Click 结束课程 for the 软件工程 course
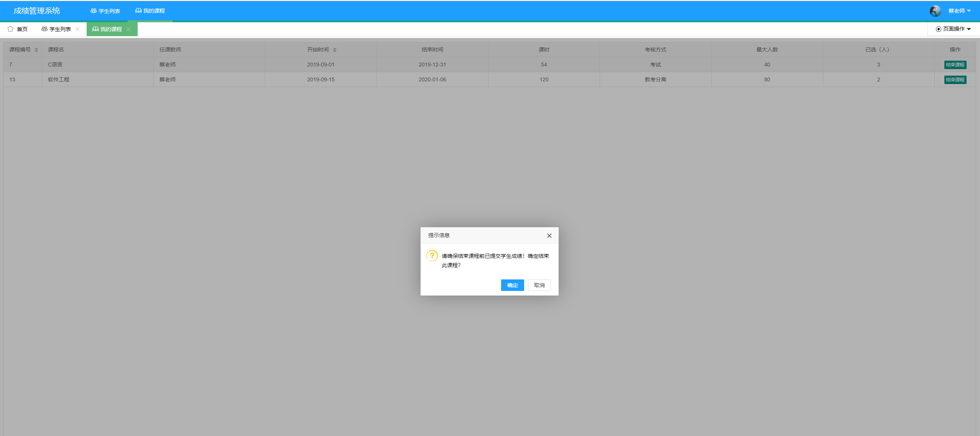This screenshot has height=436, width=980. click(955, 79)
